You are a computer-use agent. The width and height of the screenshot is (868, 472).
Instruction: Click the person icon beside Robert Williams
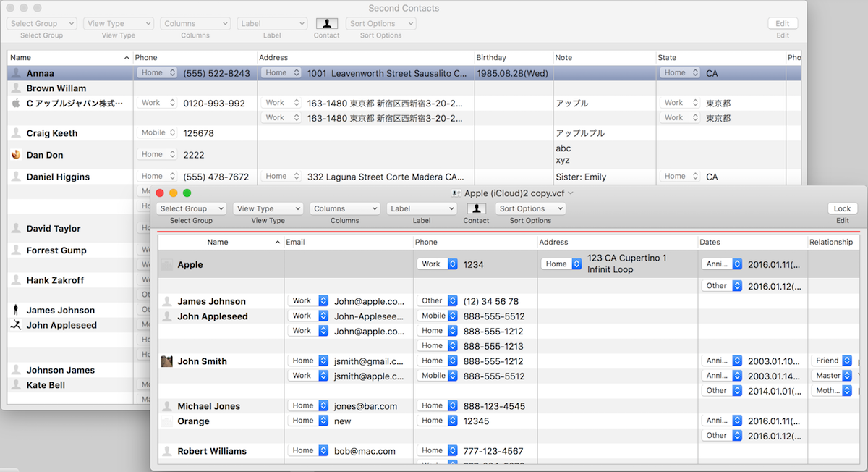pos(167,451)
